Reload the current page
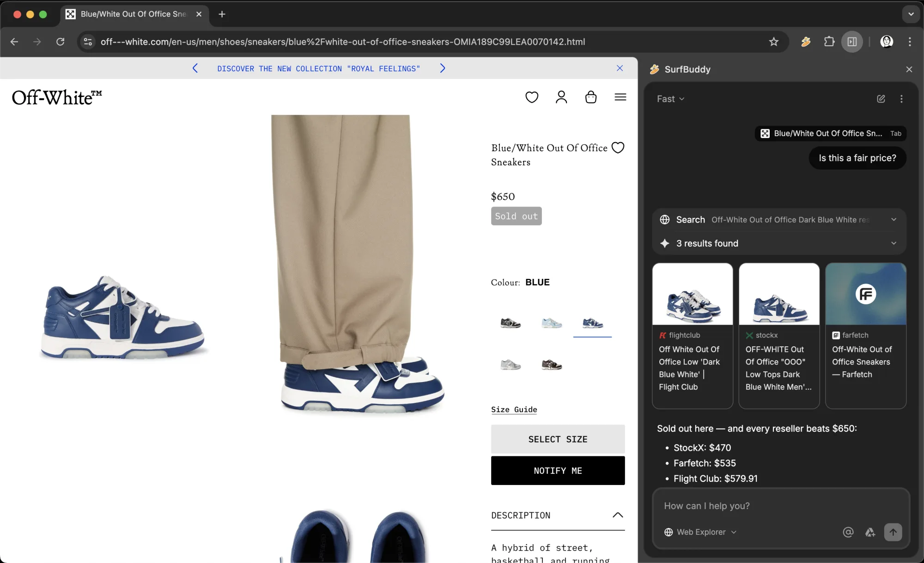The height and width of the screenshot is (563, 924). (61, 42)
